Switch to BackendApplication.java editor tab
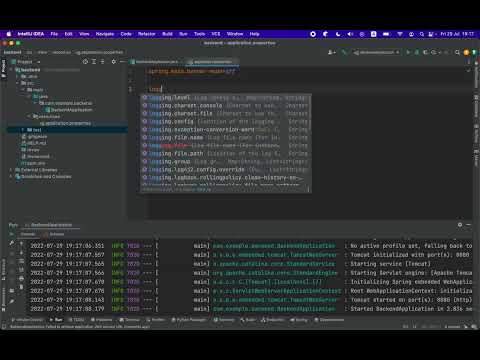This screenshot has height=360, width=480. (157, 62)
